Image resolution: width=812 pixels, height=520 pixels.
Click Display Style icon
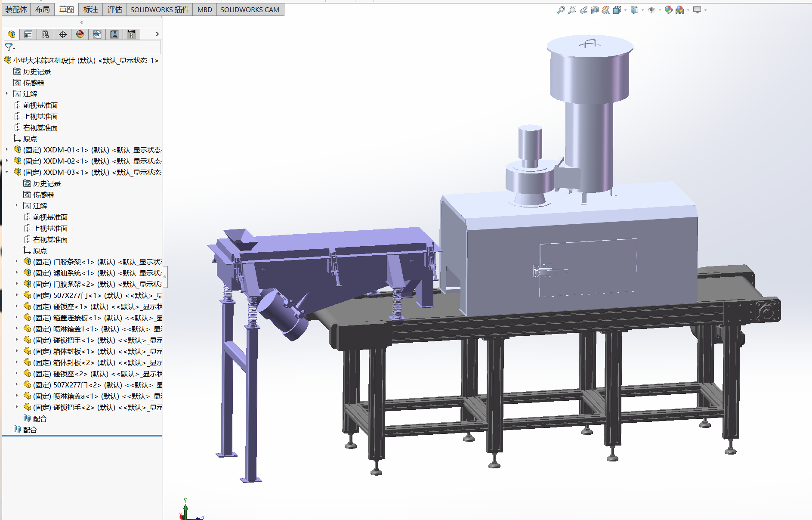(634, 10)
